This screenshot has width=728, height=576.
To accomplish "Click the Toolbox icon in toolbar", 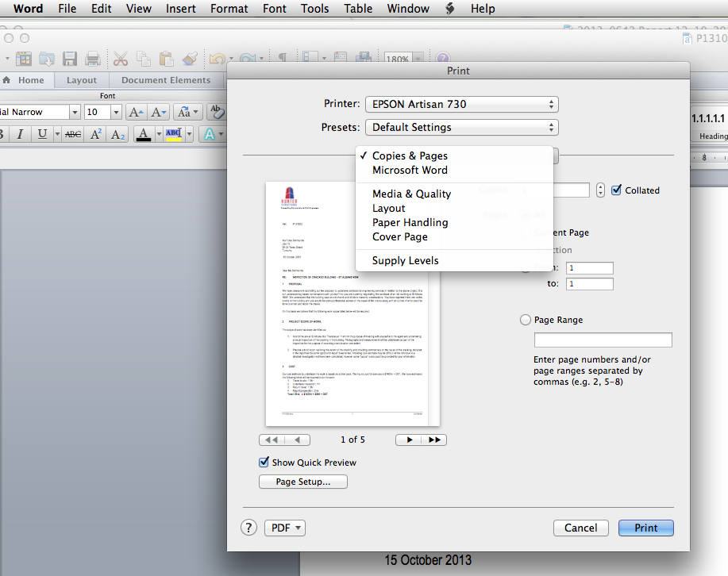I will point(341,58).
